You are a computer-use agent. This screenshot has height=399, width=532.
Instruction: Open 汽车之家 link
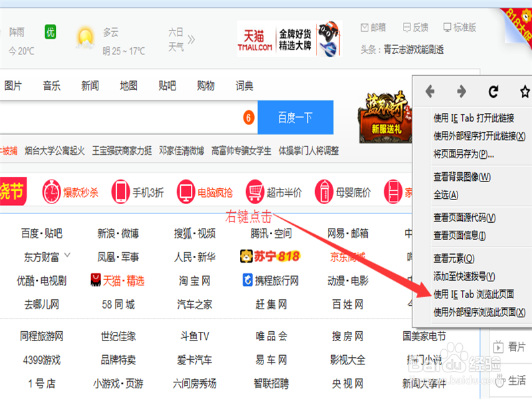click(195, 305)
